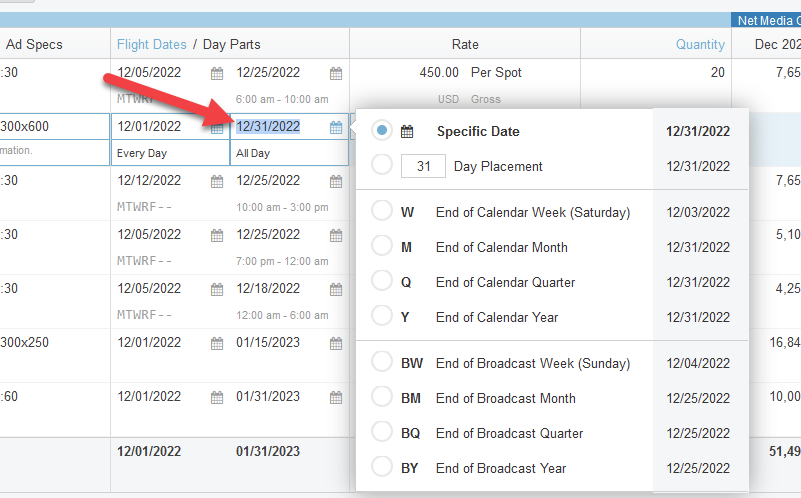Click the Quantity column header link
Screen dimensions: 801x498
[x=700, y=44]
